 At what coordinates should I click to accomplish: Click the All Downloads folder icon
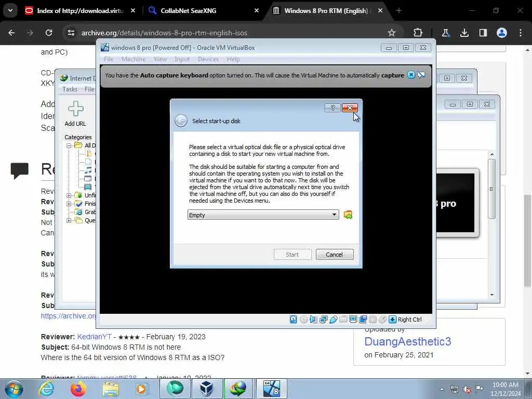pyautogui.click(x=78, y=145)
